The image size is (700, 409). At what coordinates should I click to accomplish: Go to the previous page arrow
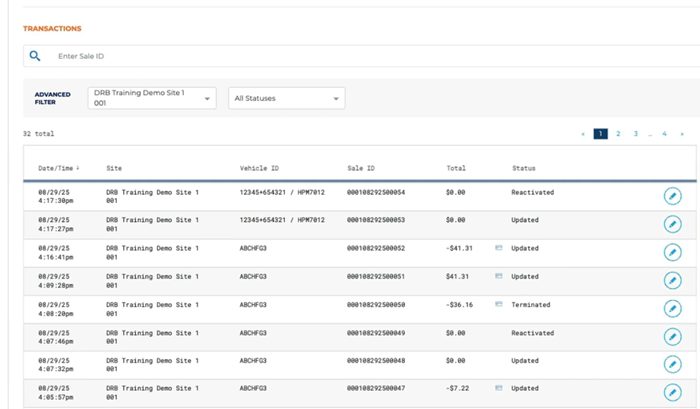point(583,134)
